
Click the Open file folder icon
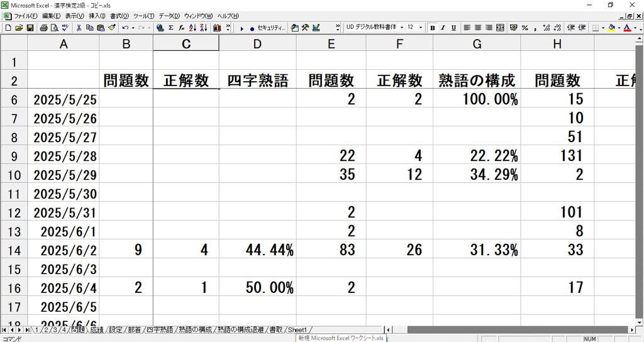pos(19,28)
